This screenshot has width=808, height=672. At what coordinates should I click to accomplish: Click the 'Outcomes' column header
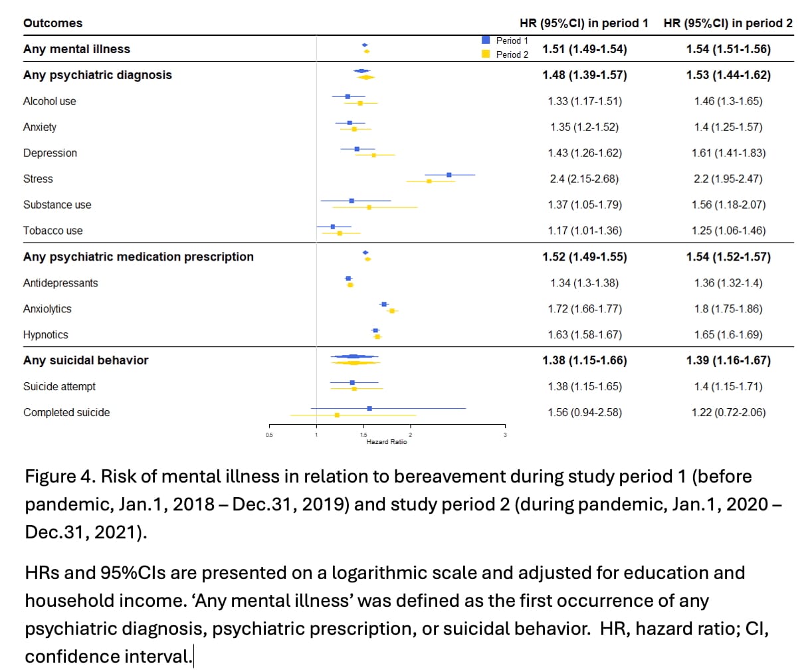[x=53, y=23]
